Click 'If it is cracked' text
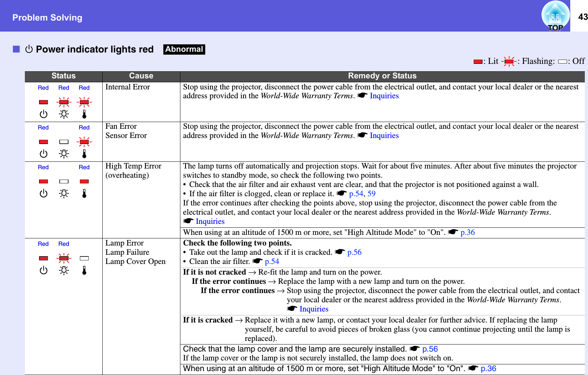Image resolution: width=588 pixels, height=375 pixels. point(208,320)
